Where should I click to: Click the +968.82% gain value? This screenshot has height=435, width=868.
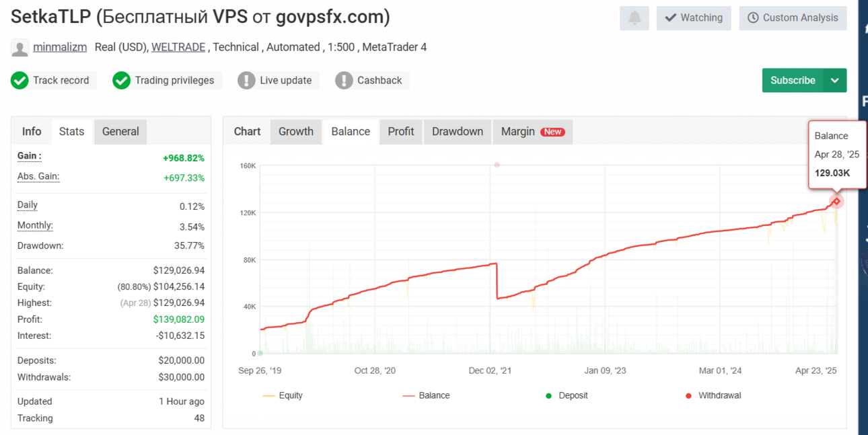[x=184, y=159]
